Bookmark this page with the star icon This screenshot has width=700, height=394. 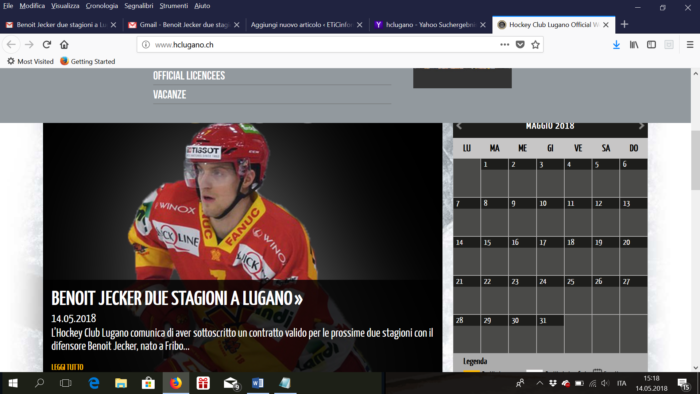coord(535,45)
